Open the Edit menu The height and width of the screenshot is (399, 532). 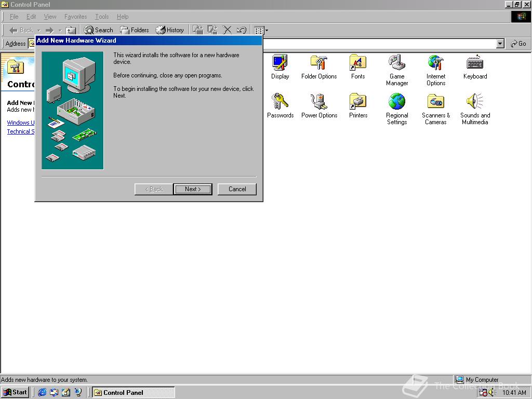[31, 17]
